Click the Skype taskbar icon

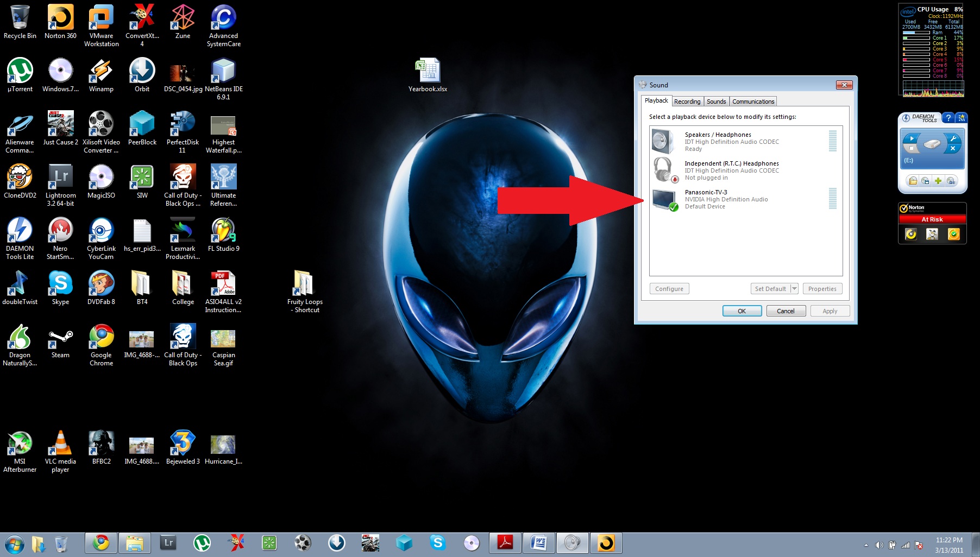pos(438,543)
